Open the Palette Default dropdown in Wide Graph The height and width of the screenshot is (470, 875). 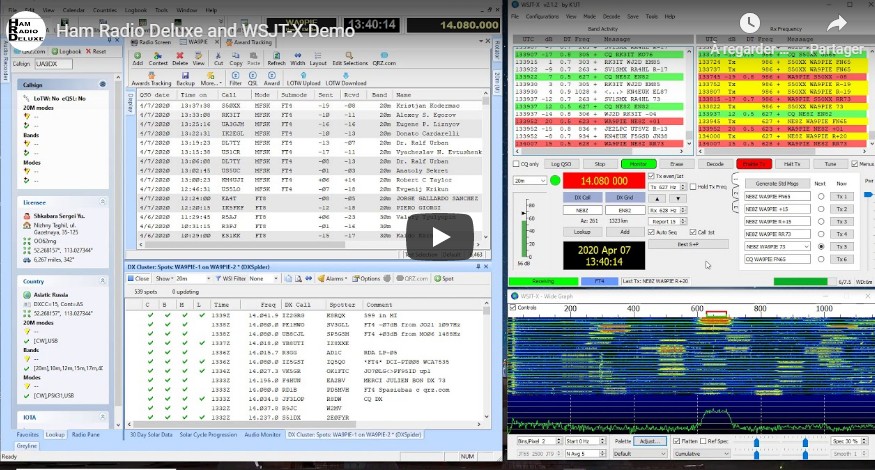tap(639, 454)
